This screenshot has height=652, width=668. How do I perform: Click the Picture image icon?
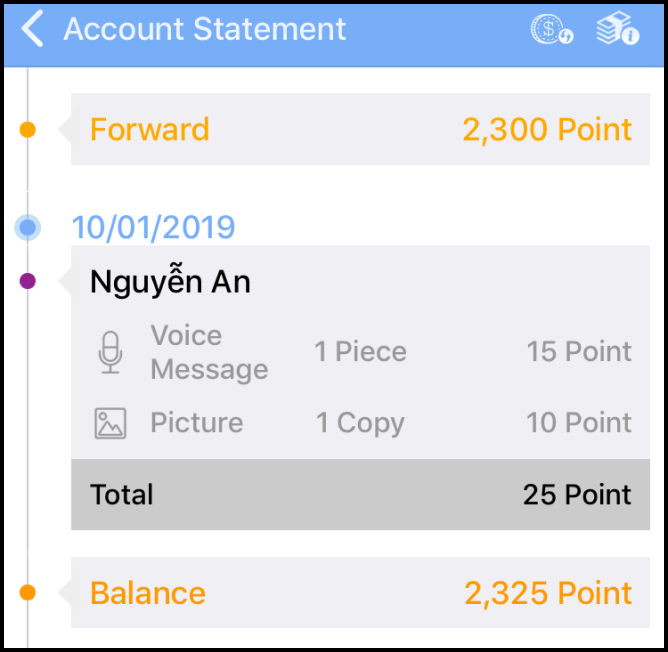click(x=110, y=423)
